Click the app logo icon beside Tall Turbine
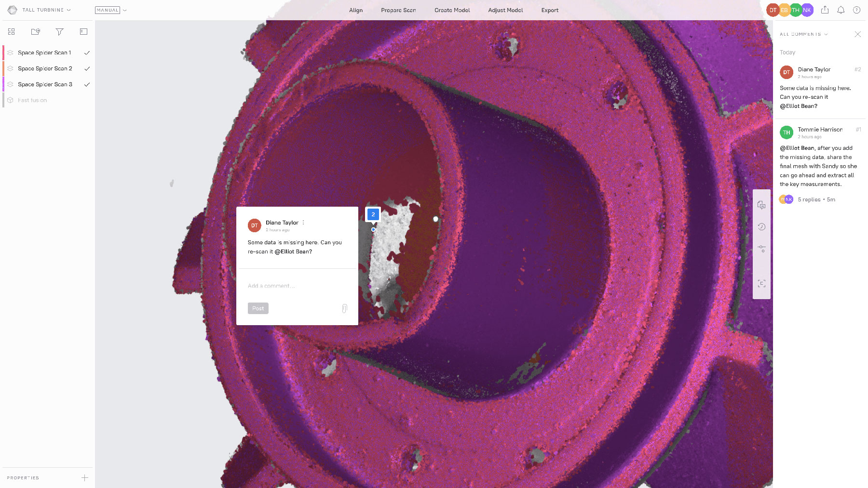This screenshot has width=868, height=488. (12, 10)
